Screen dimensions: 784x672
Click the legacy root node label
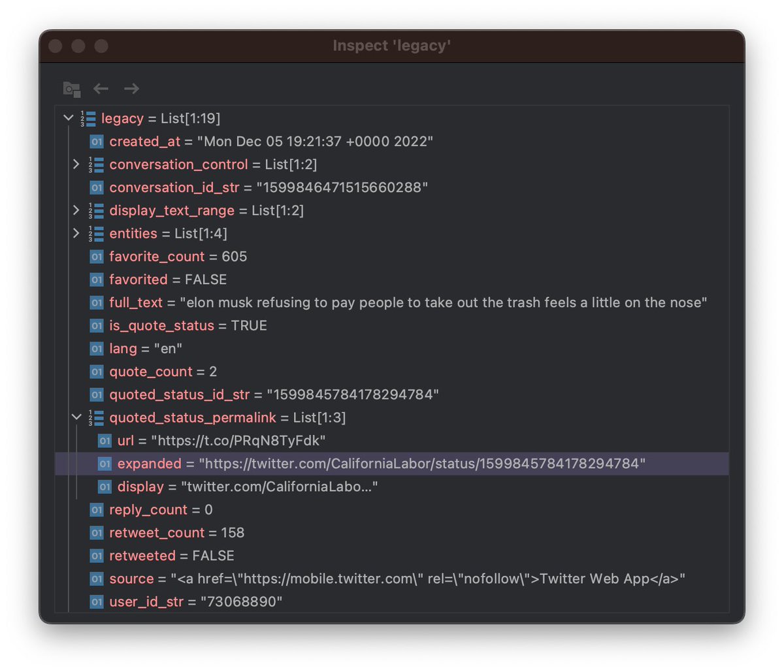(x=122, y=118)
